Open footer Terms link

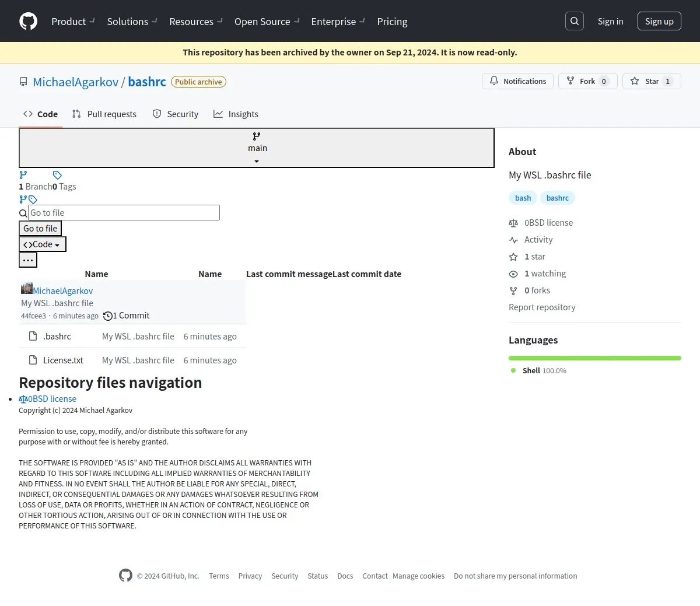(219, 576)
